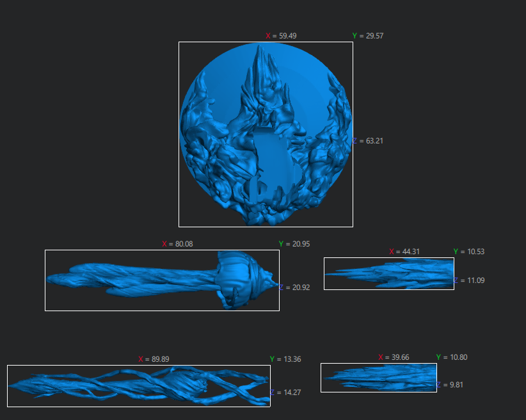526x420 pixels.
Task: Click the X = 39.66 dimension label
Action: tap(394, 357)
